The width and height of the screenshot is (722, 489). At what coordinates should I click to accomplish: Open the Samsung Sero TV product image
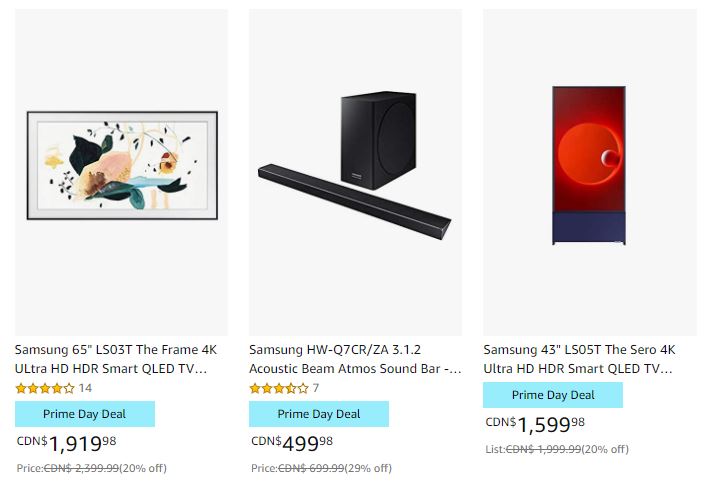(x=590, y=172)
